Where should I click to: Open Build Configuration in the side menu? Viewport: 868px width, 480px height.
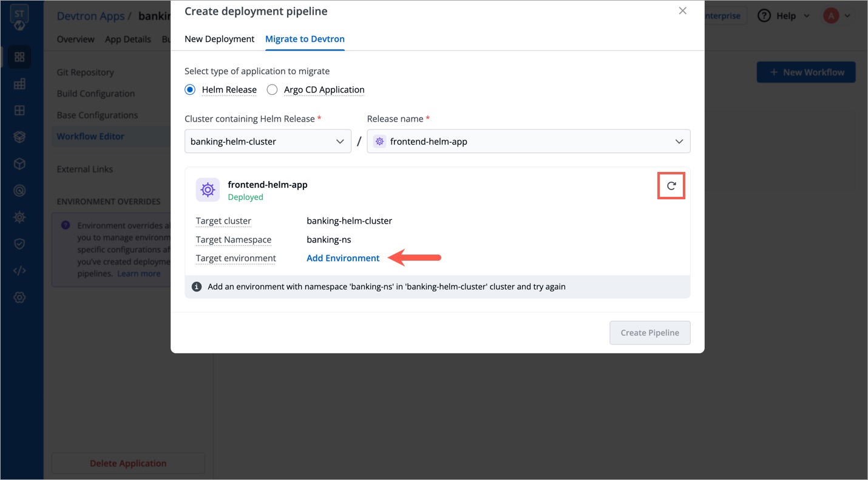[96, 94]
